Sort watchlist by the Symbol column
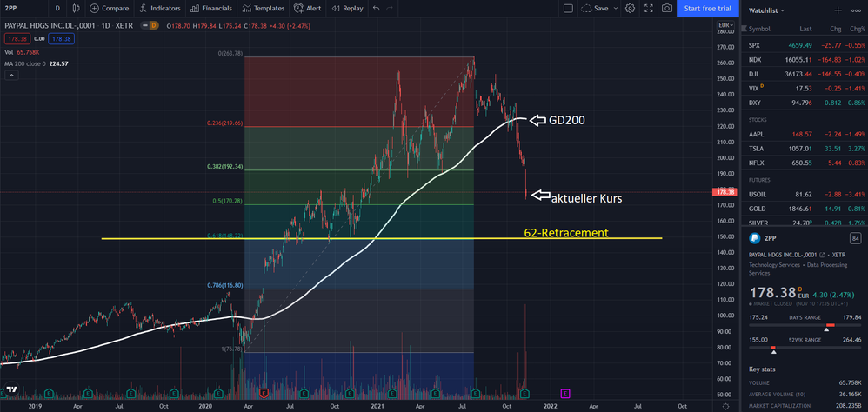868x412 pixels. [x=759, y=29]
